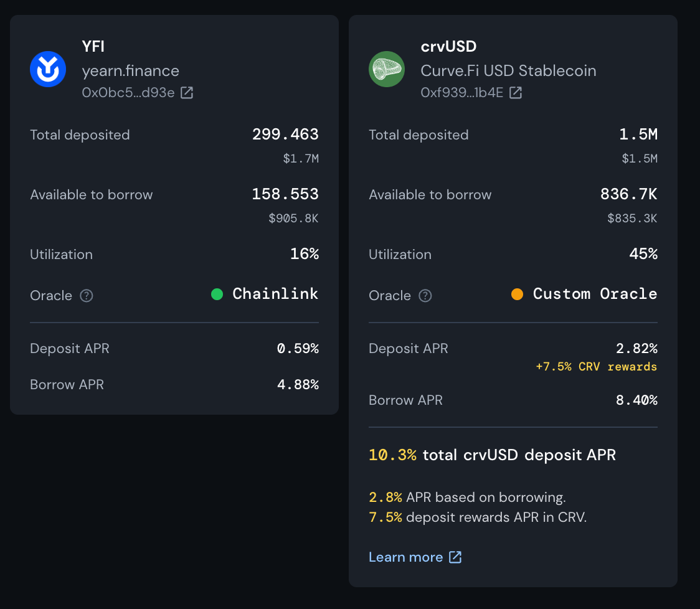Select the crvUSD title text
The image size is (700, 609).
pyautogui.click(x=448, y=47)
